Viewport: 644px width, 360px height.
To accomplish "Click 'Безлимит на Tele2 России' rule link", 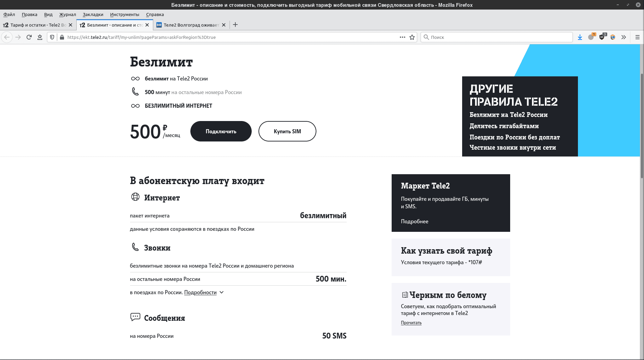I will [508, 115].
